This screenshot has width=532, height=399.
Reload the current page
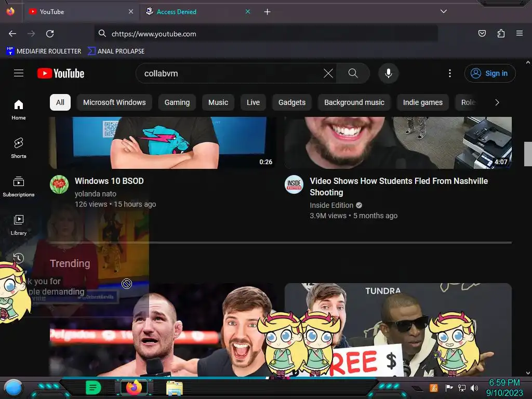[x=50, y=34]
